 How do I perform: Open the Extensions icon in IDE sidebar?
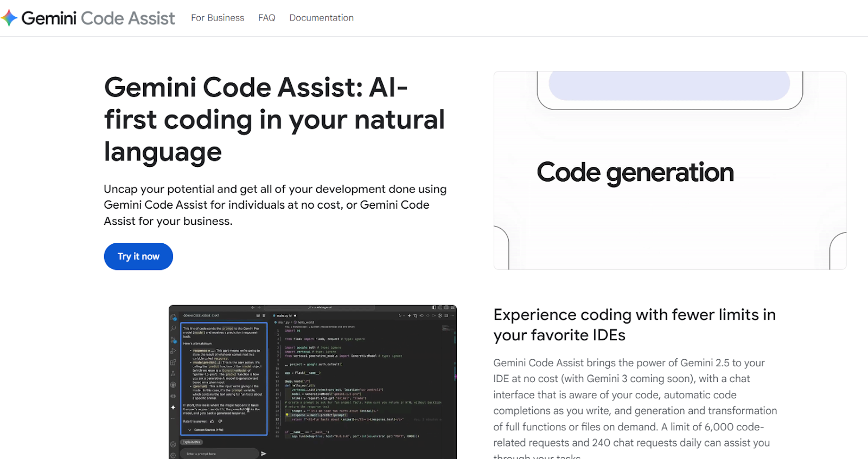173,363
